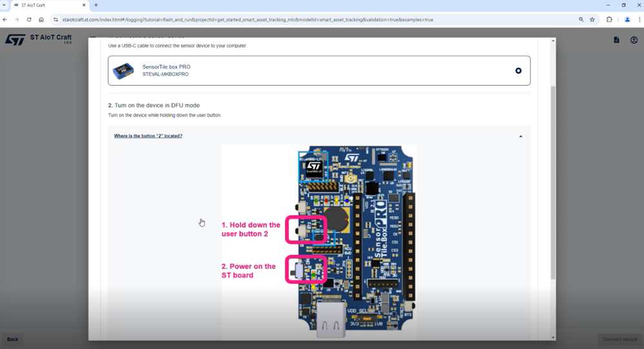Focus the browser address bar URL
This screenshot has height=349, width=644.
coord(248,19)
